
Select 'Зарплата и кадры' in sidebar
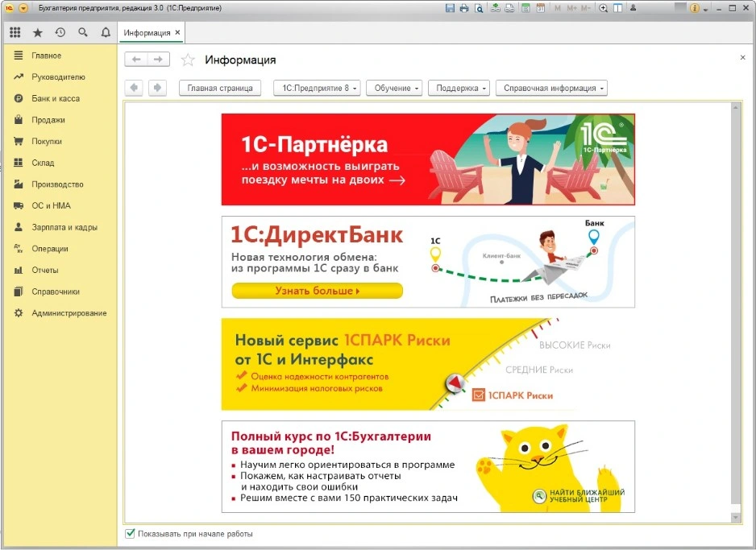[x=64, y=227]
